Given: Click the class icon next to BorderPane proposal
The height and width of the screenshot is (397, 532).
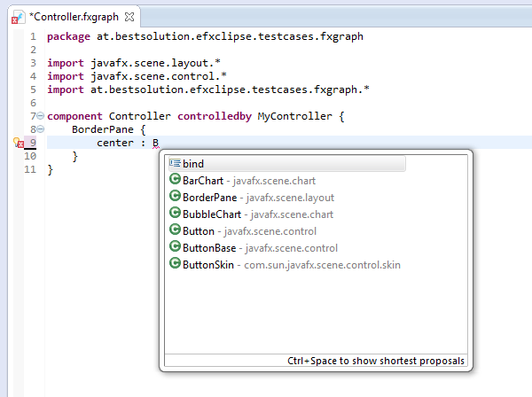Looking at the screenshot, I should [x=175, y=198].
